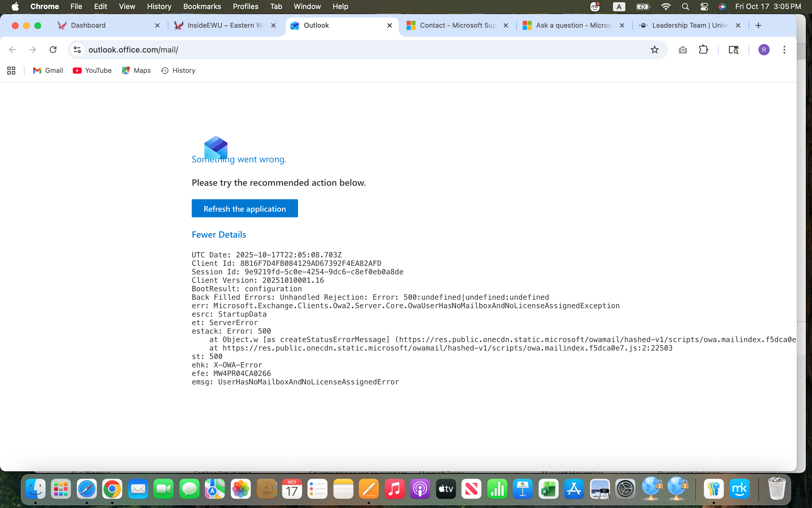The image size is (812, 508).
Task: Click the battery status icon
Action: [643, 6]
